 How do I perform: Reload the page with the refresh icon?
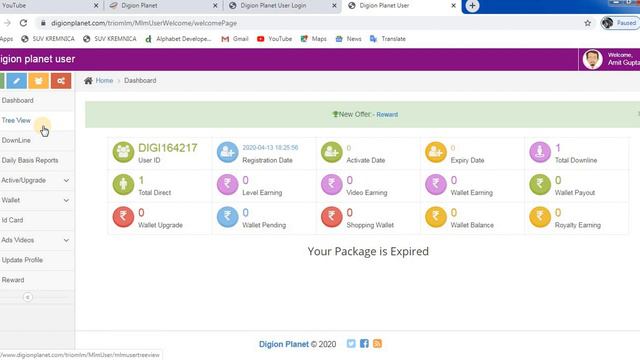23,23
